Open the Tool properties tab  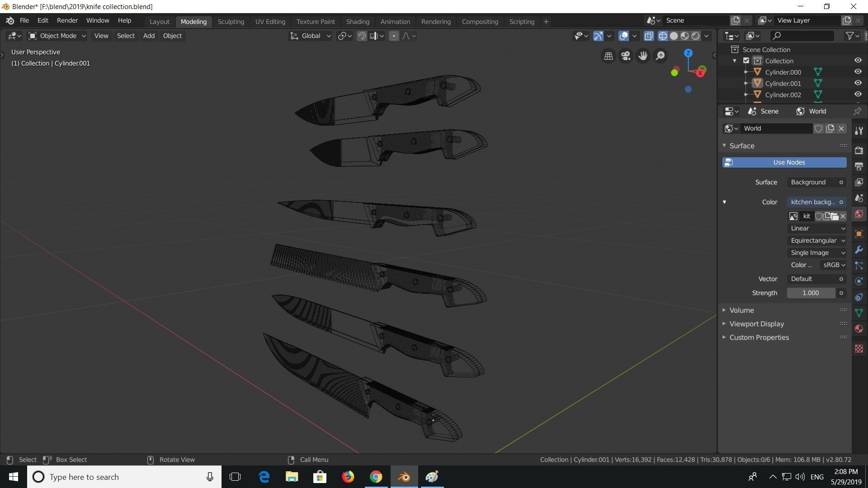point(859,131)
